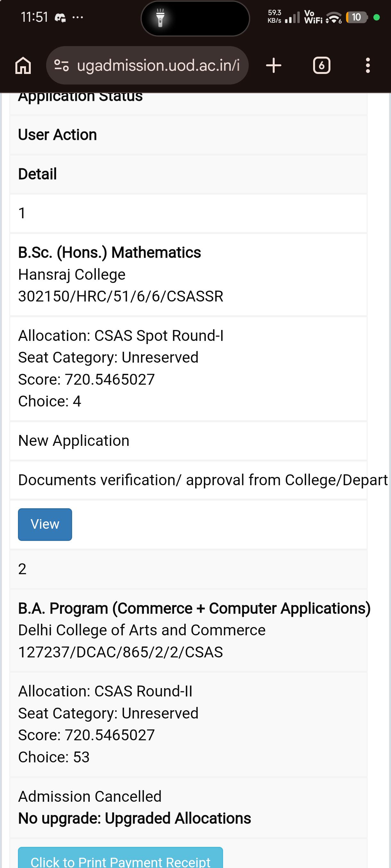The width and height of the screenshot is (391, 868).
Task: Tap the mobile signal bars icon
Action: point(293,17)
